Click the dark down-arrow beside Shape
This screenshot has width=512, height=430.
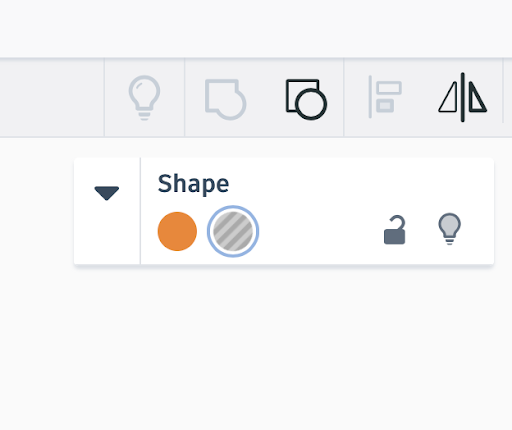[107, 193]
